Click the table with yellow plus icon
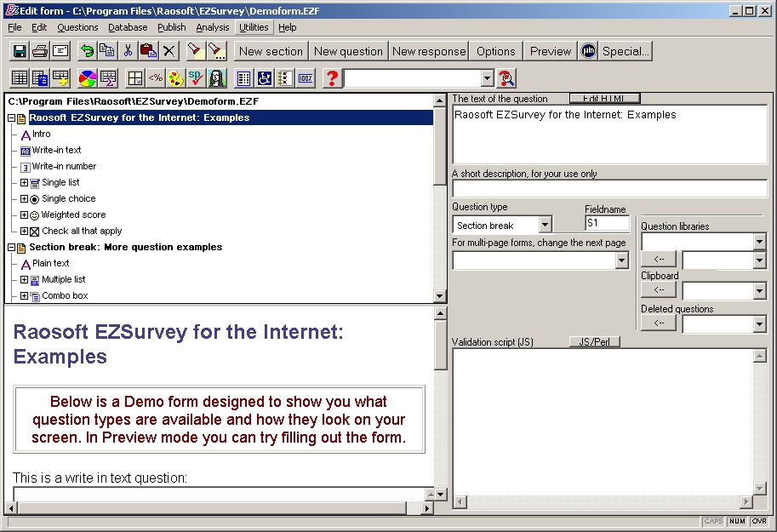Screen dimensions: 777x532 click(x=60, y=77)
